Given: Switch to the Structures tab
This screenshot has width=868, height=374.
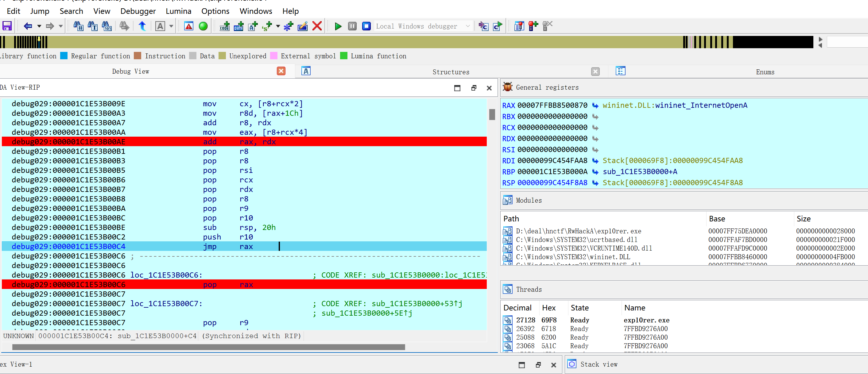Looking at the screenshot, I should point(451,72).
